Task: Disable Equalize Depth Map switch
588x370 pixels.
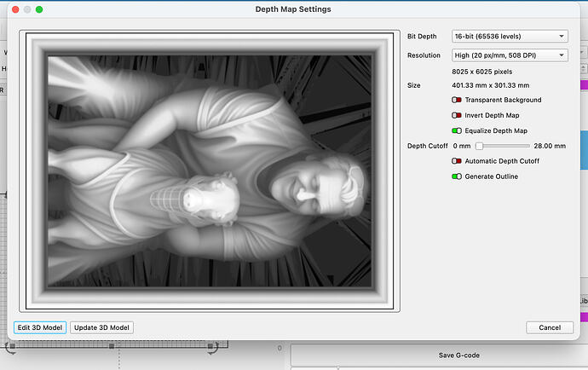Action: point(457,130)
